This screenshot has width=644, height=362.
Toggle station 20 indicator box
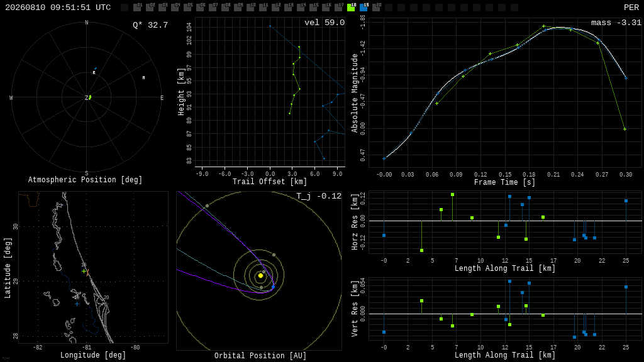(x=376, y=7)
